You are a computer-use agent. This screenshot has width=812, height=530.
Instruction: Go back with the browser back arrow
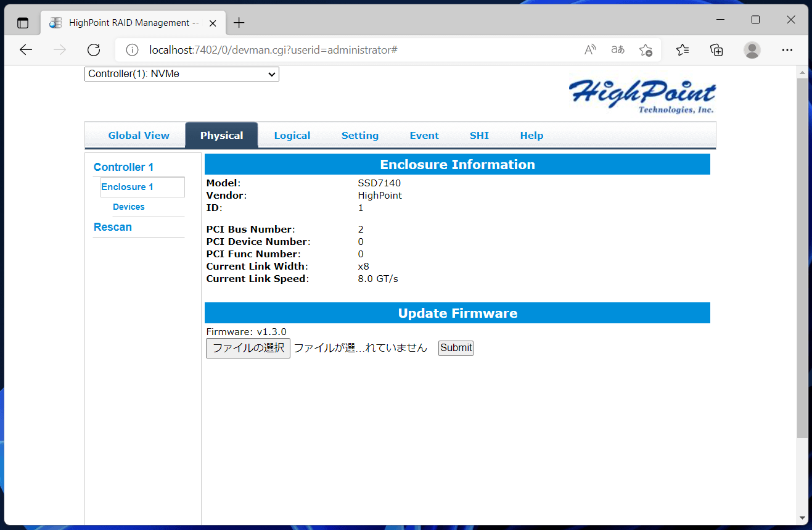coord(25,50)
